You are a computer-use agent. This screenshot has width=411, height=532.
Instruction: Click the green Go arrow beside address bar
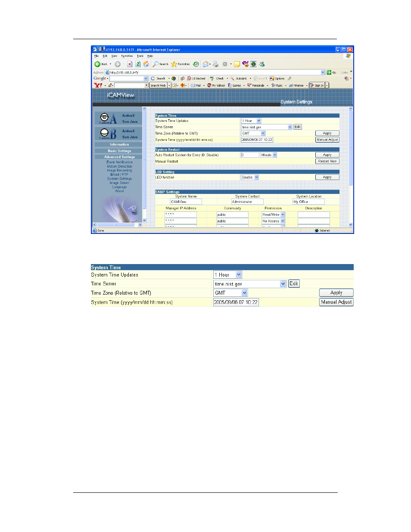coord(329,72)
